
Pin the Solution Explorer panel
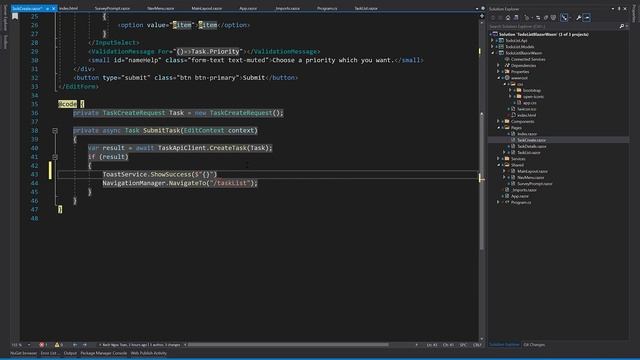pos(619,9)
